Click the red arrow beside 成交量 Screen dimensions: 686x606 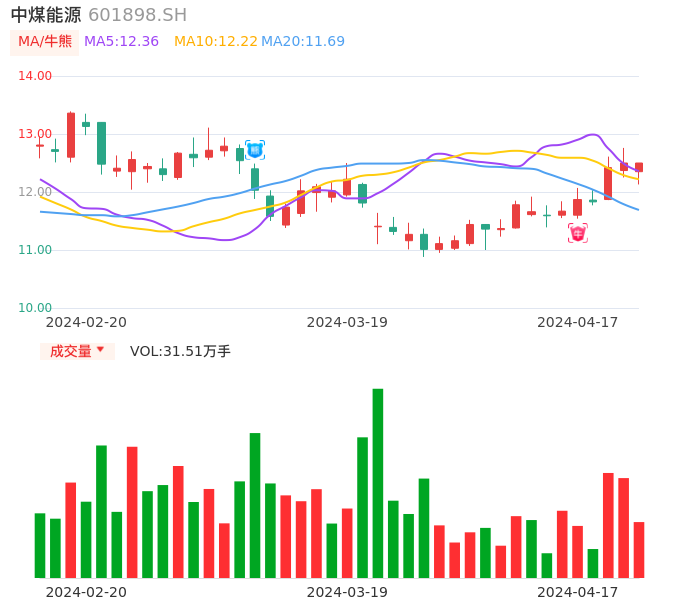100,350
